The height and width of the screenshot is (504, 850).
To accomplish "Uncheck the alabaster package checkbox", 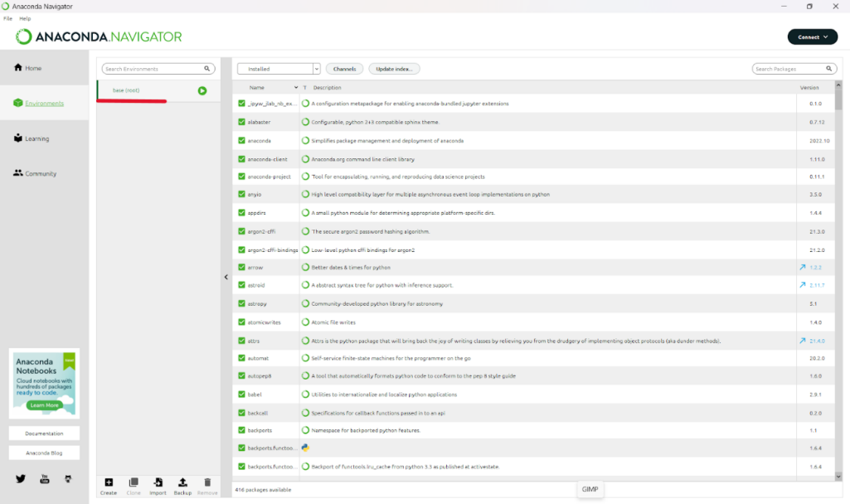I will click(x=242, y=122).
